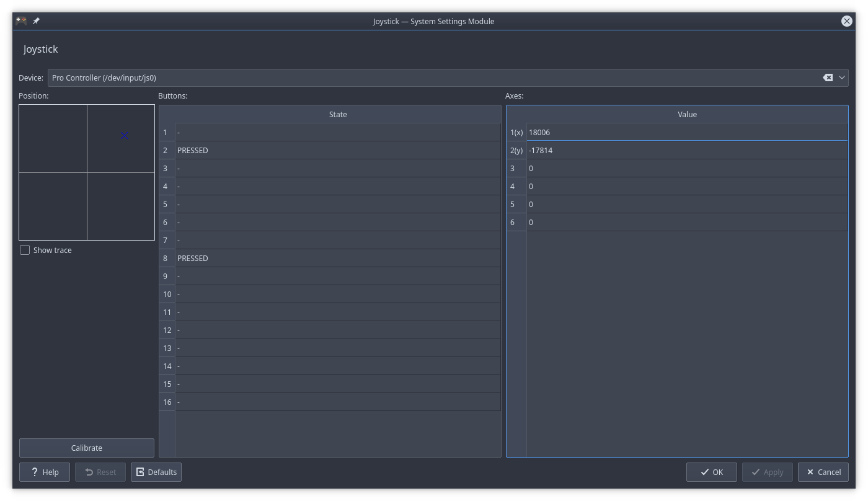868x501 pixels.
Task: Clear the device field via the clear-text icon
Action: (x=828, y=77)
